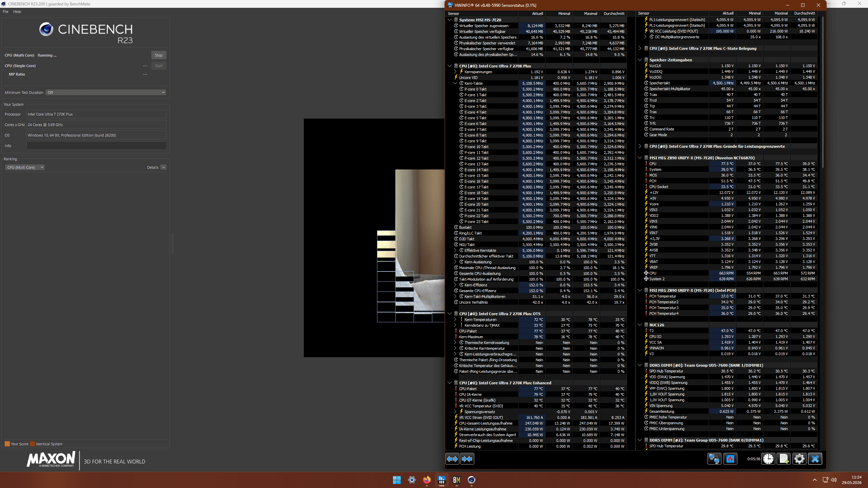Open HWiNFO sensor settings gear

click(799, 459)
